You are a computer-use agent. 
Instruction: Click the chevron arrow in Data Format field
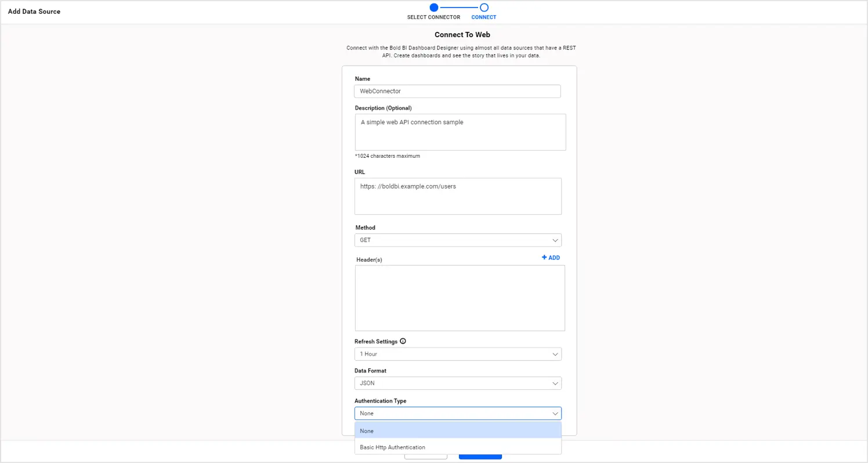coord(555,384)
